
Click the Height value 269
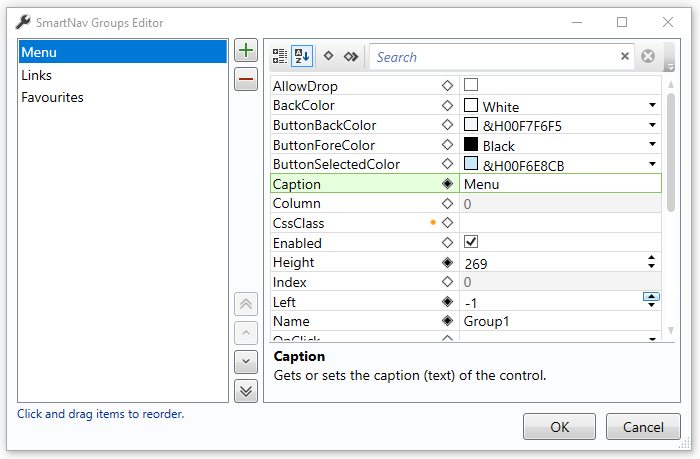476,264
